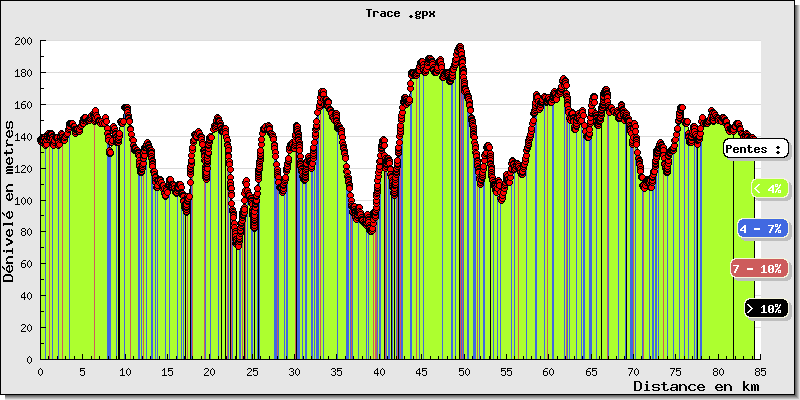
Task: Click the 0 label on the vertical axis
Action: pyautogui.click(x=30, y=360)
